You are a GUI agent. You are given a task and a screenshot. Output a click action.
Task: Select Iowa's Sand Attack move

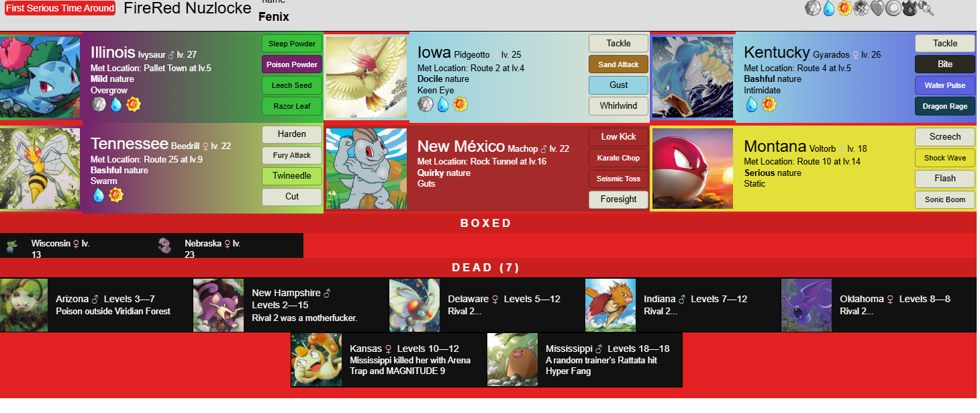619,64
